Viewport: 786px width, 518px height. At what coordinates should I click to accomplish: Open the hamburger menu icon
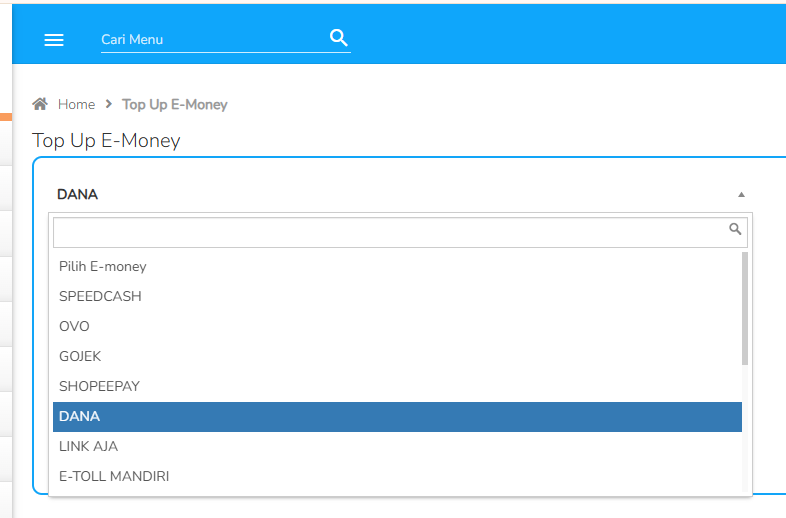pos(54,40)
